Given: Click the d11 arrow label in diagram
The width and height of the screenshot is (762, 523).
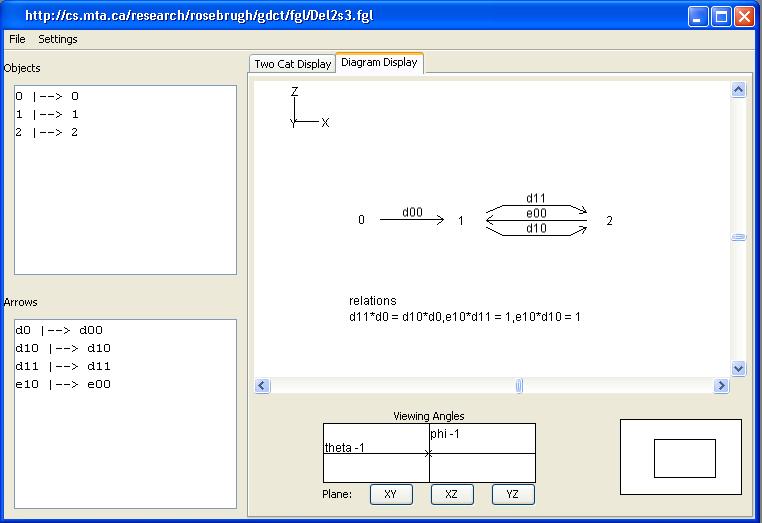Looking at the screenshot, I should 536,198.
